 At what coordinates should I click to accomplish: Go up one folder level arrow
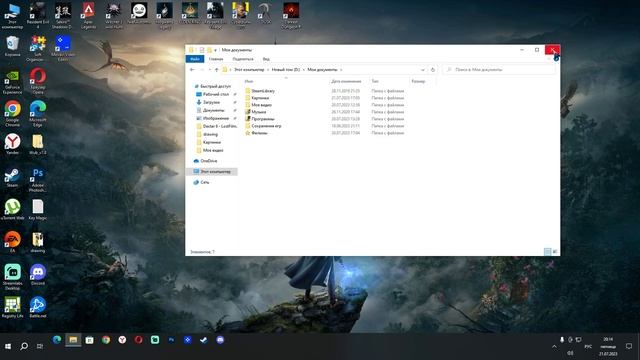click(x=217, y=70)
